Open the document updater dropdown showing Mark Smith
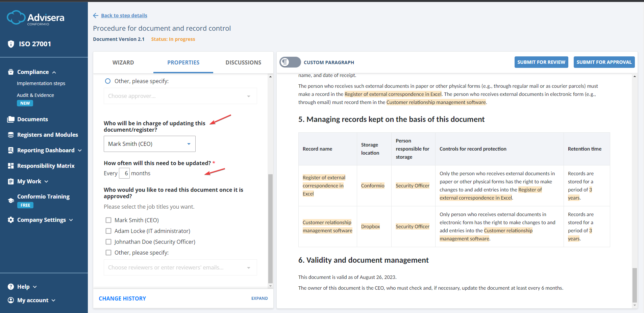The height and width of the screenshot is (313, 644). coord(149,144)
